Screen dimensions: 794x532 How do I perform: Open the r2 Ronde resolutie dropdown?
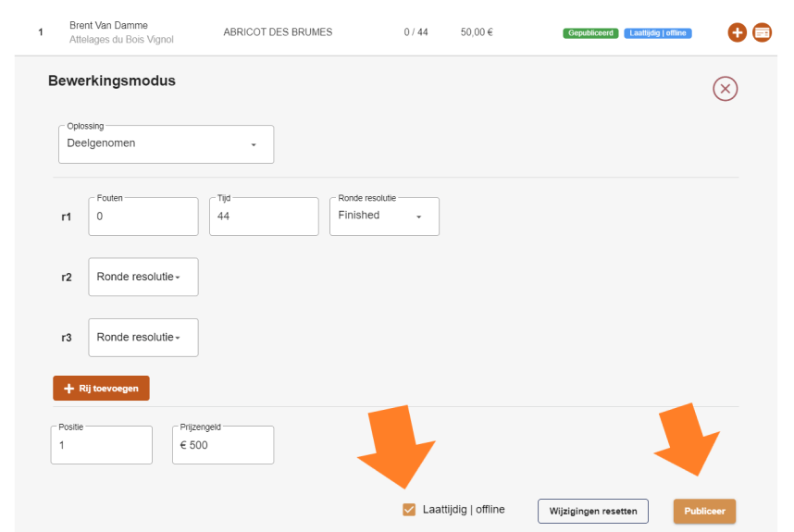[x=143, y=277]
